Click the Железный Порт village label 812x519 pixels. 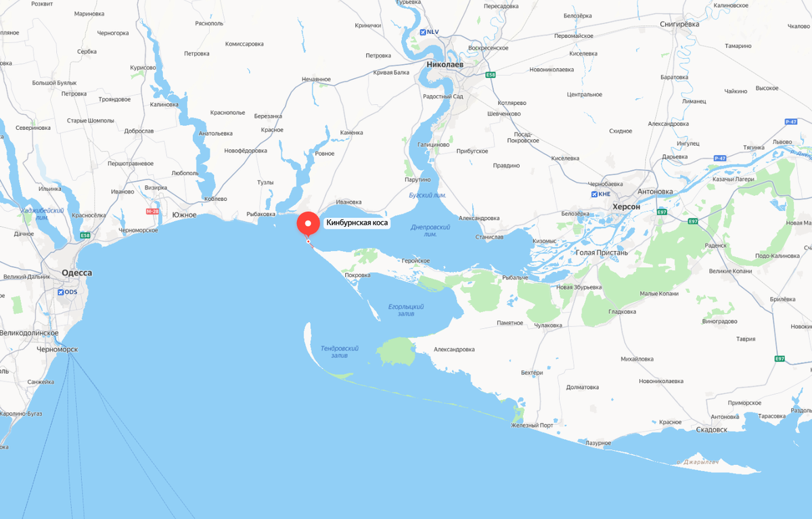point(533,425)
